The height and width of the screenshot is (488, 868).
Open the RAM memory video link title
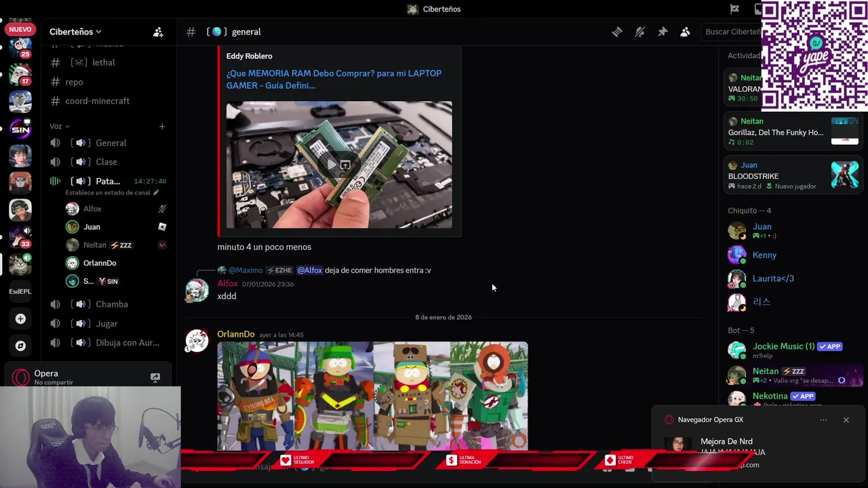click(x=334, y=79)
